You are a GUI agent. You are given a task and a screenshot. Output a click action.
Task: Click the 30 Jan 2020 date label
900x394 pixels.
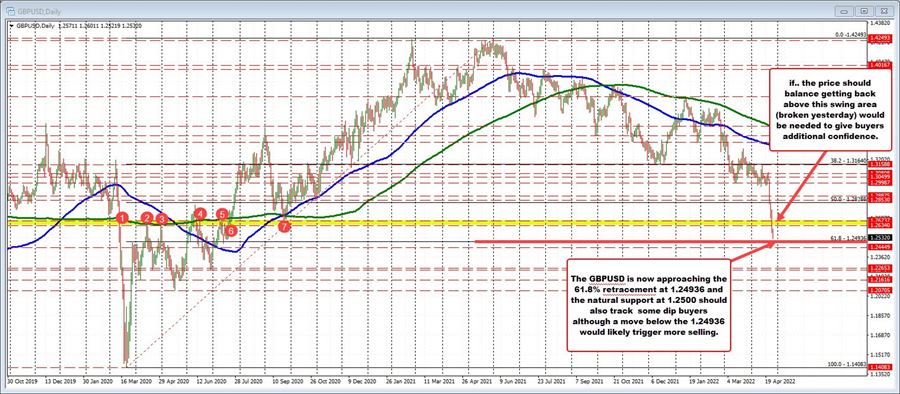[99, 381]
